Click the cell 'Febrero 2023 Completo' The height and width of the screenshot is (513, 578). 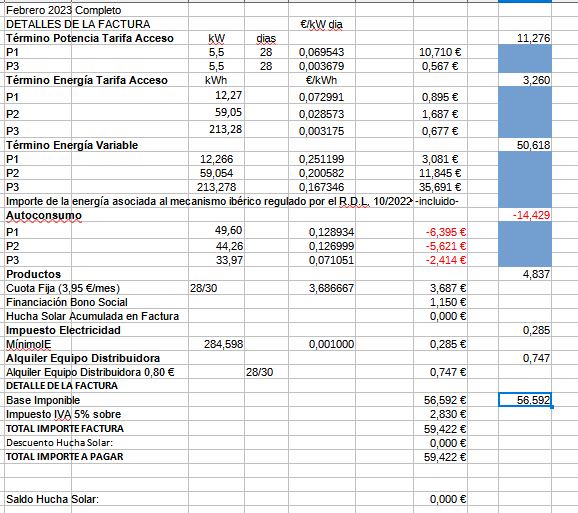(63, 10)
